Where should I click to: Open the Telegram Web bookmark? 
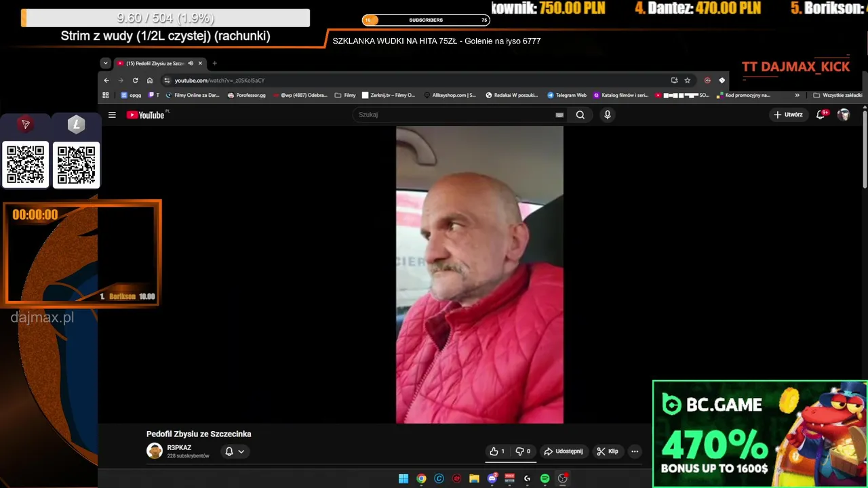click(x=566, y=96)
